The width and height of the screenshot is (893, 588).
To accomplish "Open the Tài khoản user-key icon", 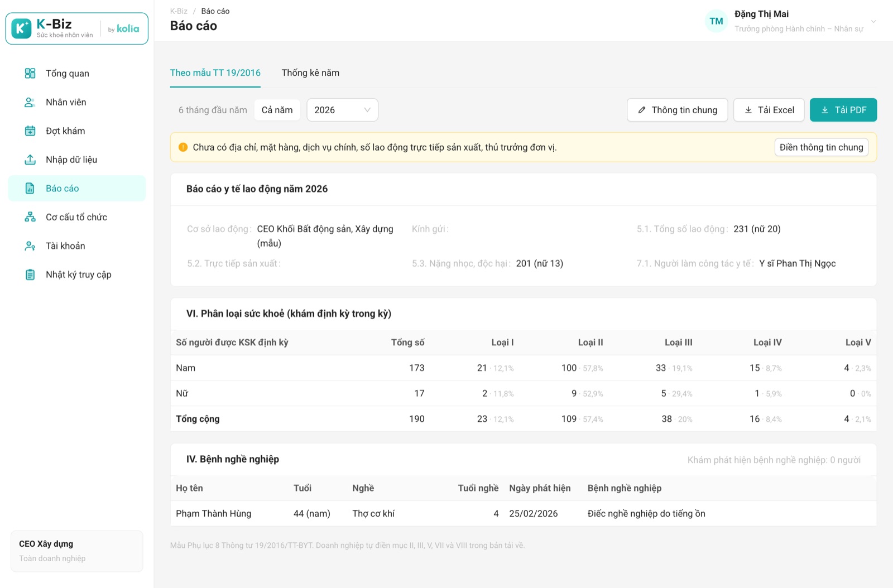I will pos(30,246).
